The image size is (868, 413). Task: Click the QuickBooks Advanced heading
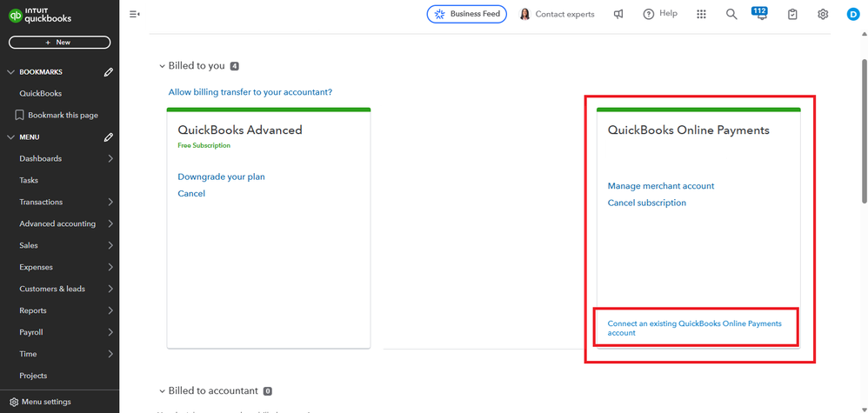(240, 130)
